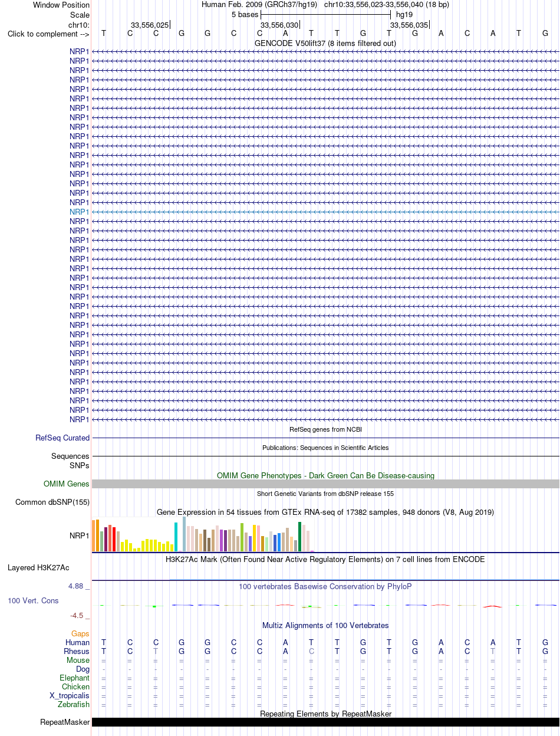Image resolution: width=560 pixels, height=736 pixels.
Task: Click the Dog alignment row label
Action: click(83, 669)
